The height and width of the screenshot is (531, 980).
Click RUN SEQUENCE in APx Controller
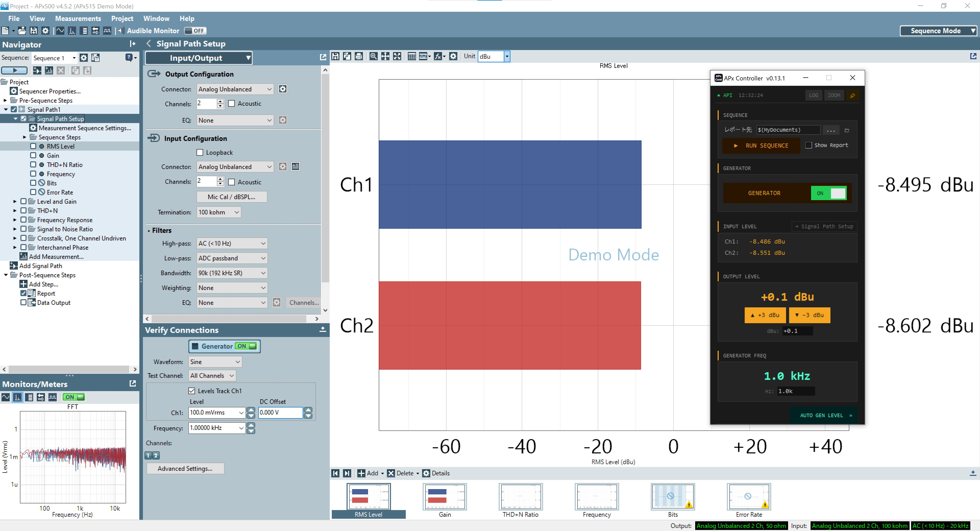pyautogui.click(x=761, y=146)
